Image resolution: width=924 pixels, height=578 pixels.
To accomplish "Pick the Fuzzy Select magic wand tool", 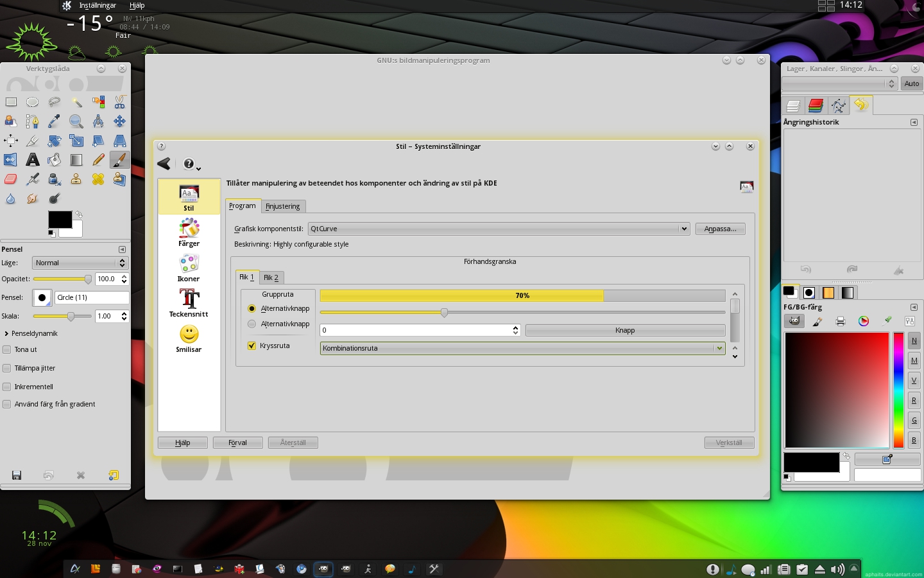I will pyautogui.click(x=76, y=101).
